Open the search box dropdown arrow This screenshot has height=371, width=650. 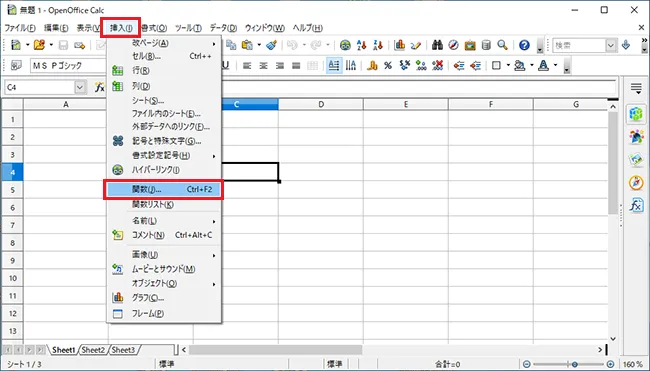611,45
